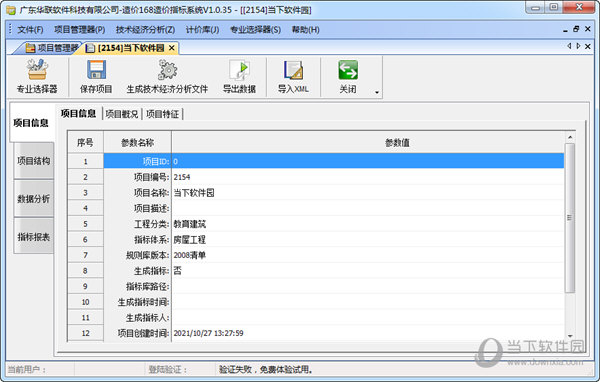600x382 pixels.
Task: Select row number 12 header
Action: point(85,333)
